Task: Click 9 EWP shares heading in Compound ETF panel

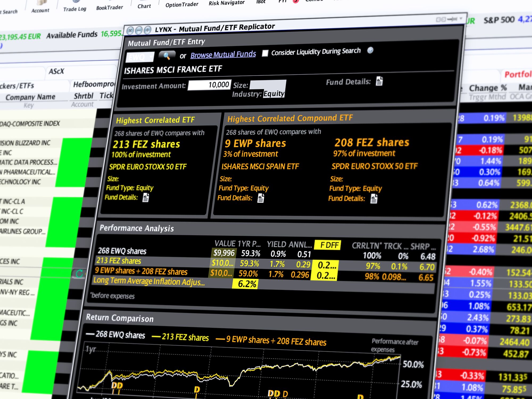Action: tap(255, 143)
